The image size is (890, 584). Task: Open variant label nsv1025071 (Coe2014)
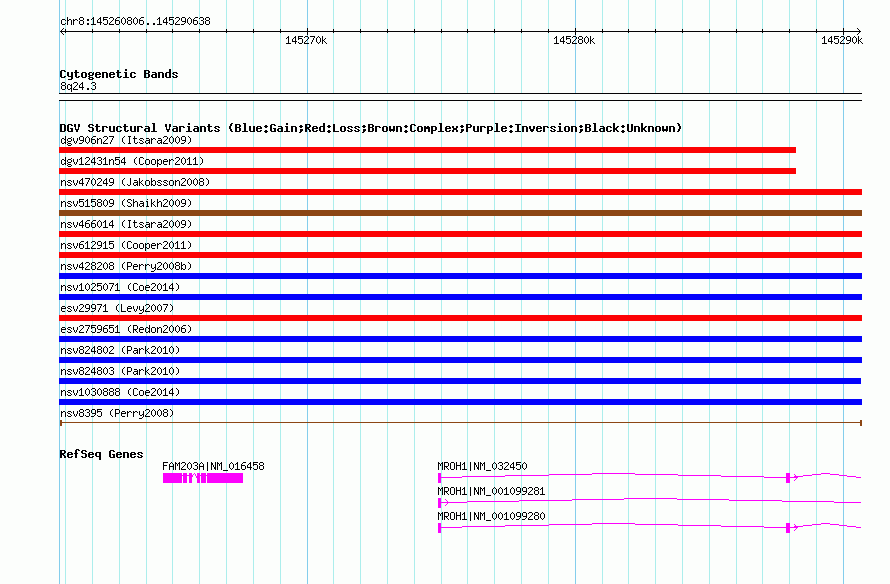120,287
